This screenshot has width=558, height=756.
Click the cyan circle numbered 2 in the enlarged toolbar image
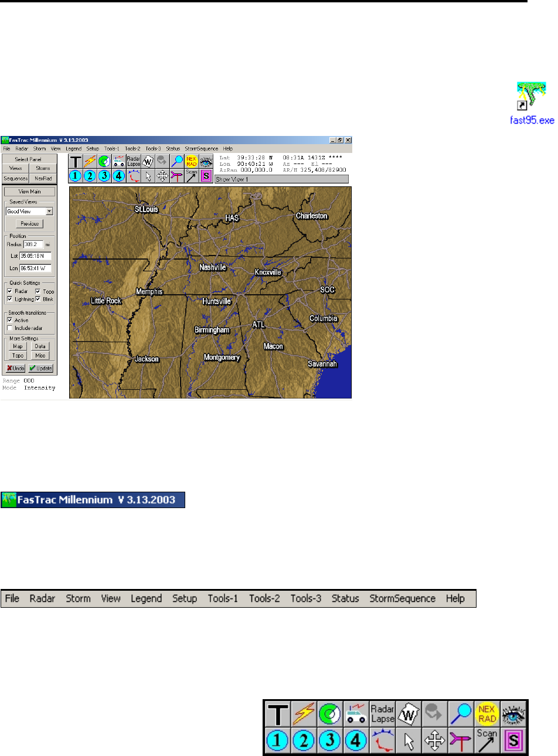(304, 741)
